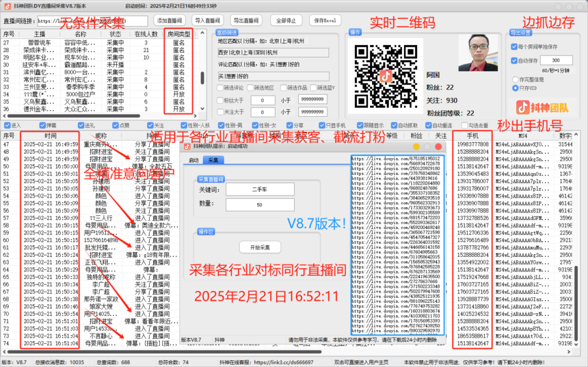
Task: Toggle the 自动抓取 checkbox
Action: (x=394, y=125)
